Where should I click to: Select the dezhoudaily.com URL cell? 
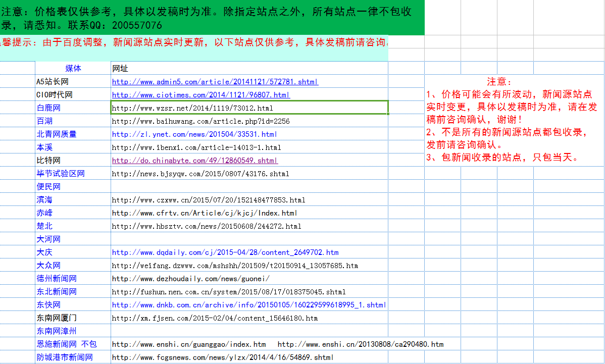pyautogui.click(x=249, y=279)
